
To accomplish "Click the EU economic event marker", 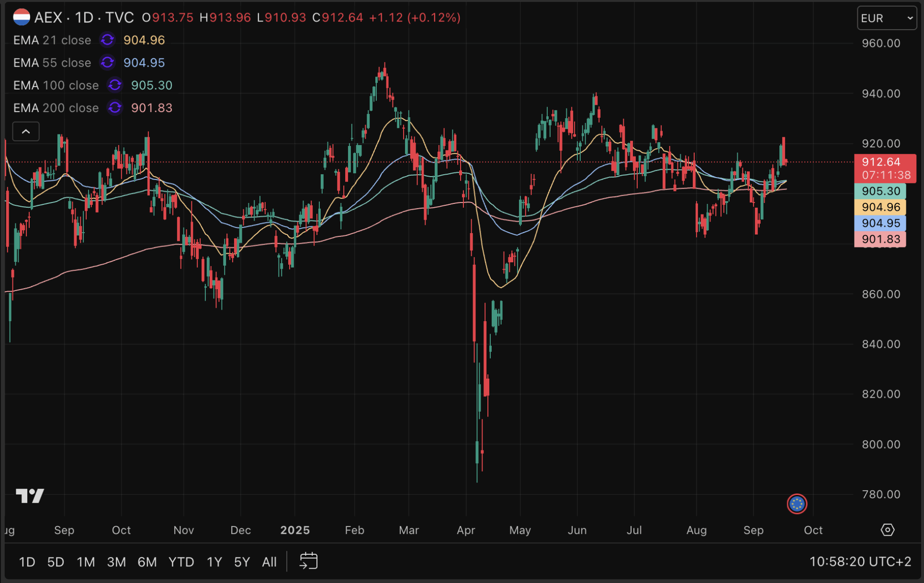I will (x=797, y=504).
